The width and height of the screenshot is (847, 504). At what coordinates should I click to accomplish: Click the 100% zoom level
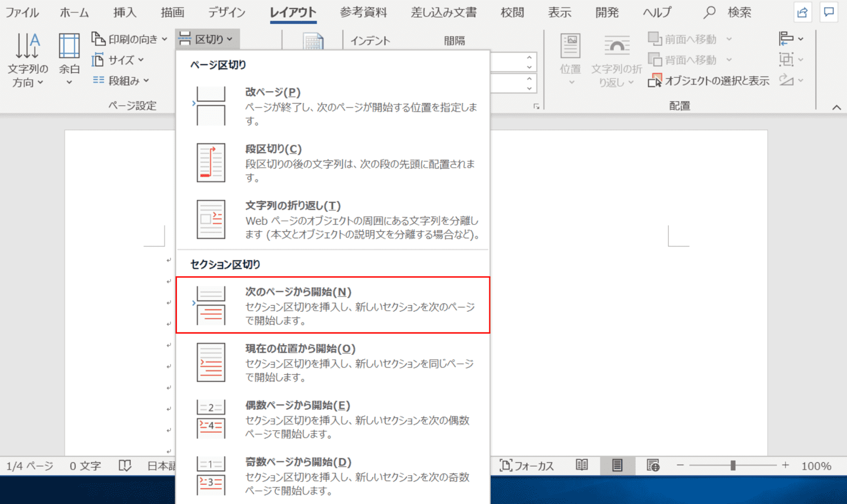tap(816, 466)
